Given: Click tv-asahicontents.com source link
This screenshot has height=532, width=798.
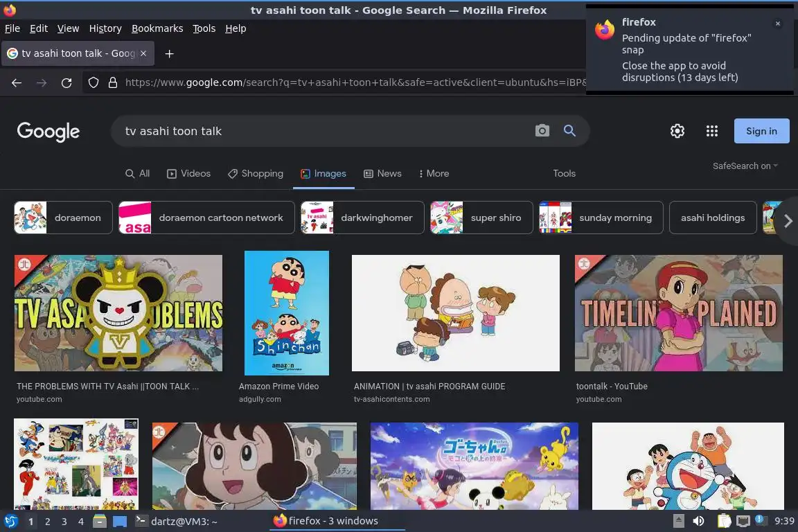Looking at the screenshot, I should coord(392,399).
